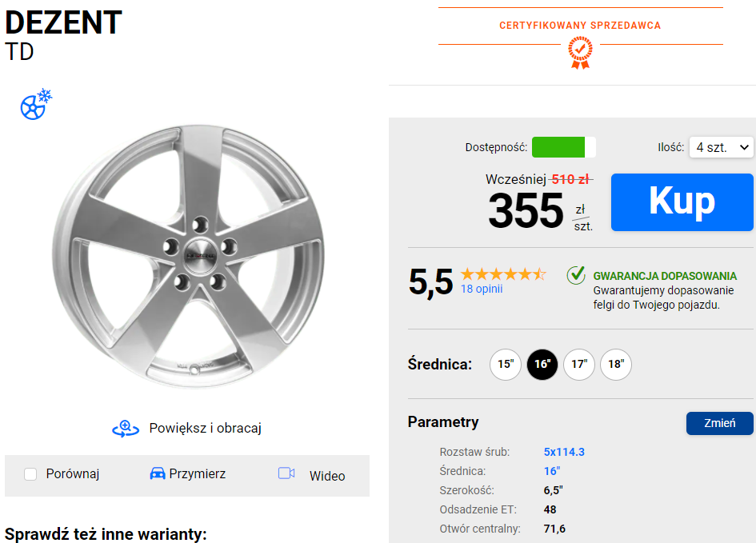The width and height of the screenshot is (756, 543).
Task: Click the Sprawdź też inne warianty heading
Action: (106, 534)
